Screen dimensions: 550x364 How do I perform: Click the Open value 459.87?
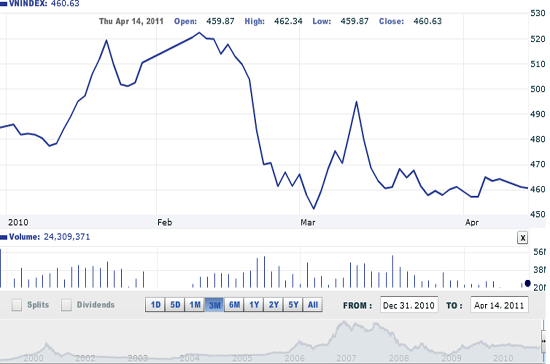(220, 21)
